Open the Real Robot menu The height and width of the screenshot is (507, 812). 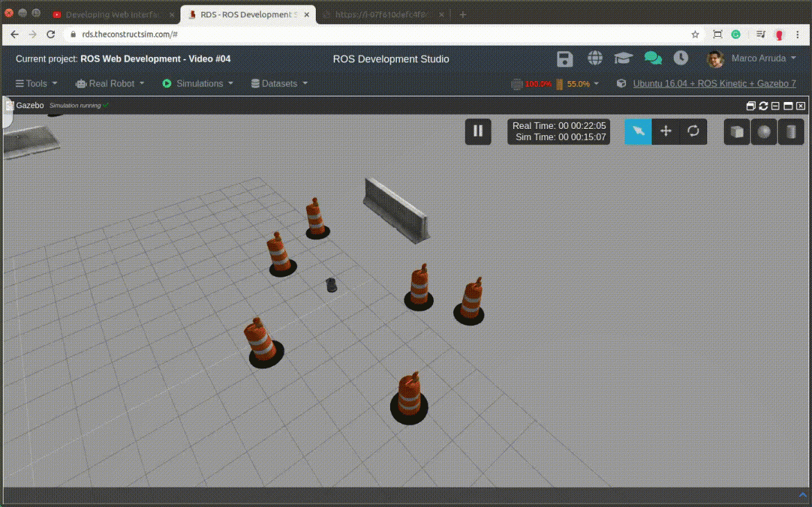pos(110,83)
